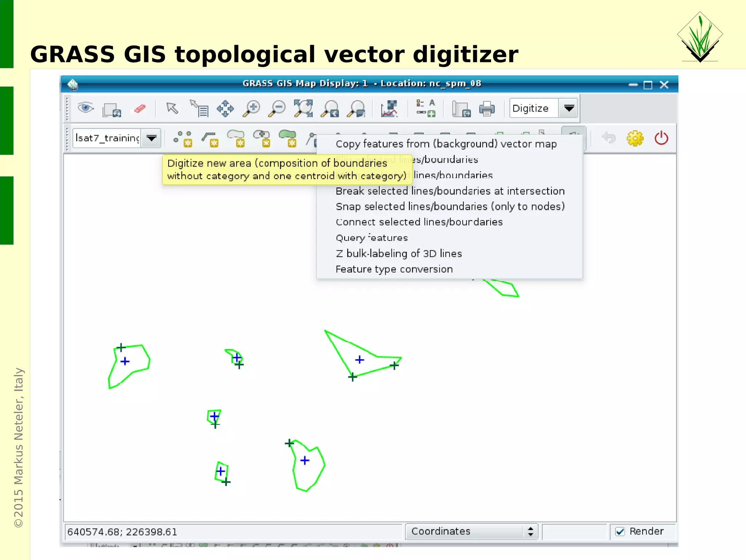The image size is (746, 560).
Task: Maximize the GRASS GIS Map Display window
Action: 648,85
